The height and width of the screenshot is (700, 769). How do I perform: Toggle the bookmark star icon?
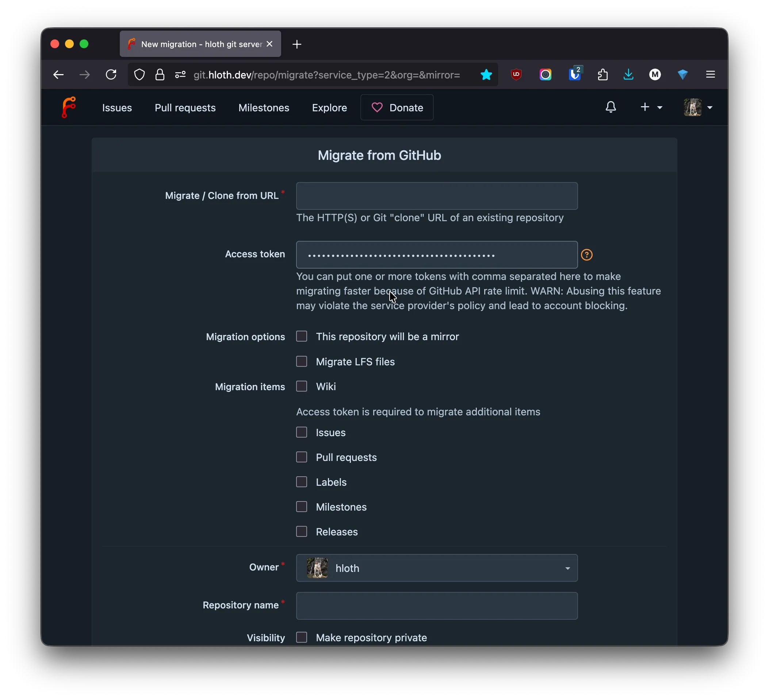[486, 75]
